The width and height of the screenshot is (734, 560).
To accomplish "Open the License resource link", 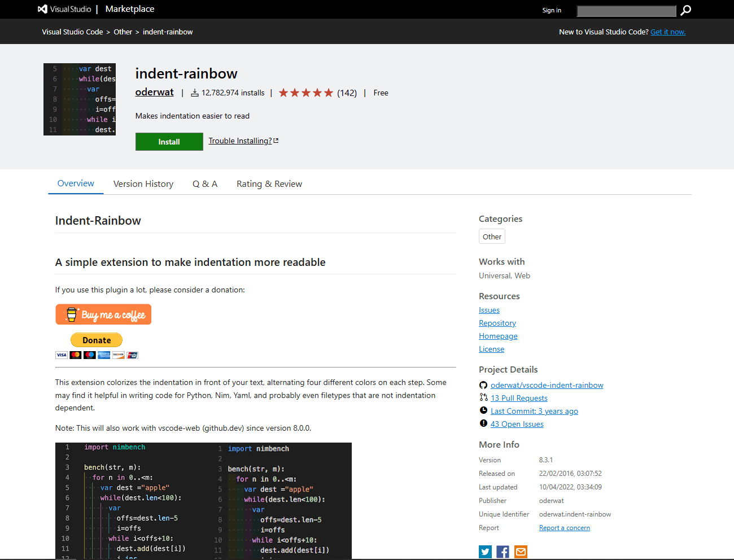I will tap(491, 349).
